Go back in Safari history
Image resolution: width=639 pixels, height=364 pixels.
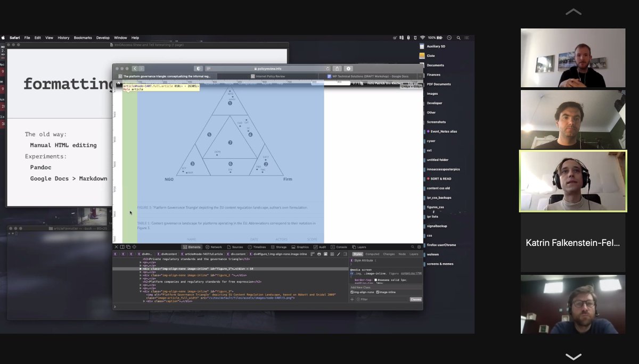click(x=135, y=69)
